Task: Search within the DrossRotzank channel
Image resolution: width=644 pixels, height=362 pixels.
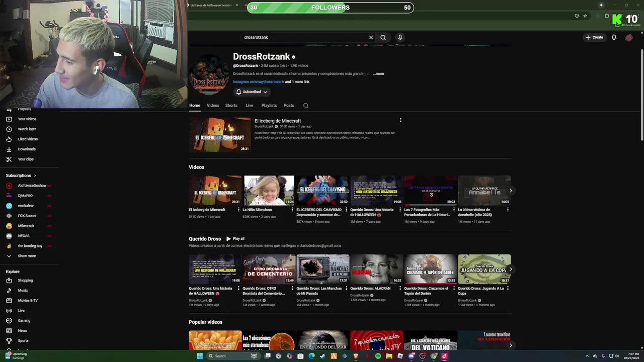Action: click(x=305, y=106)
